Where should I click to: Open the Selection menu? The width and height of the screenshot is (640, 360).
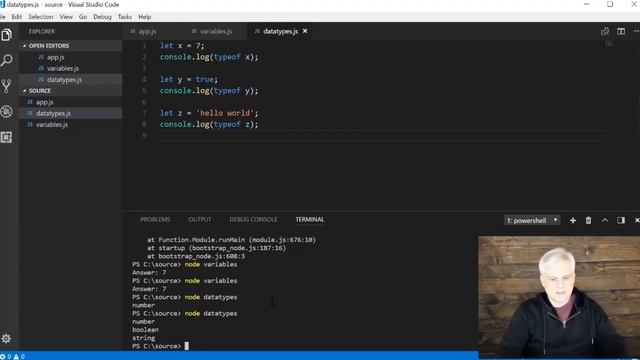(40, 17)
